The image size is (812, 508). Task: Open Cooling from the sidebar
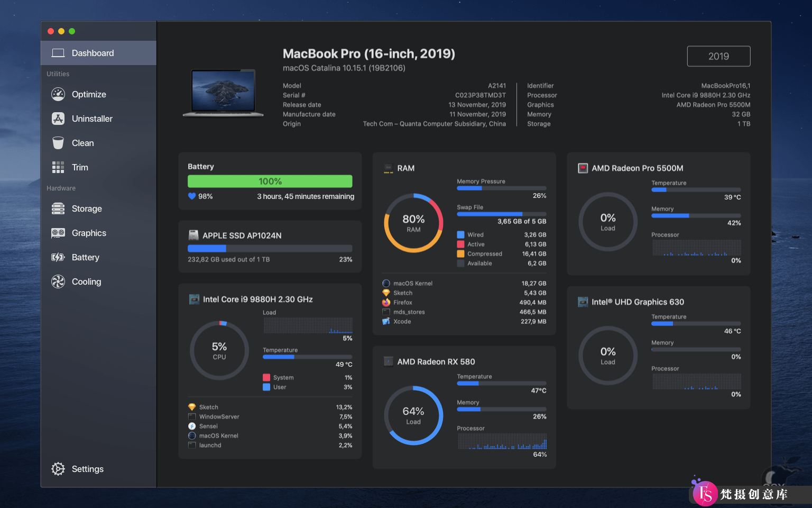click(x=98, y=282)
